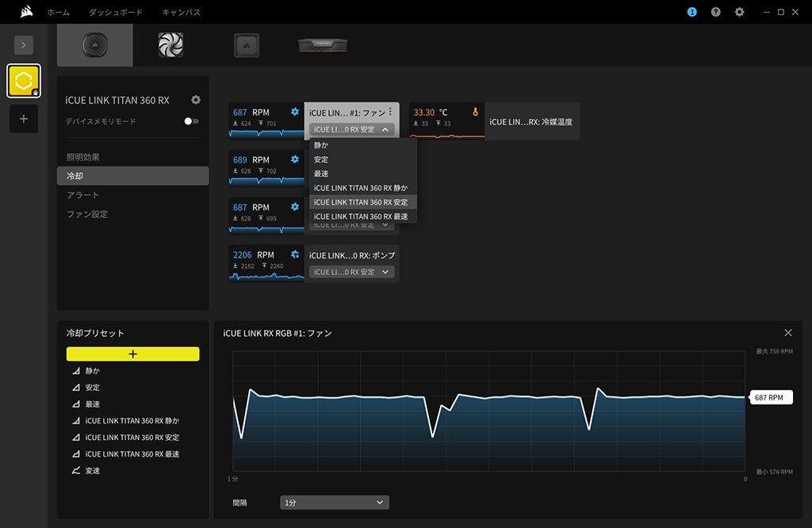Select the 変速 preset in the list
The width and height of the screenshot is (812, 528).
(x=93, y=471)
